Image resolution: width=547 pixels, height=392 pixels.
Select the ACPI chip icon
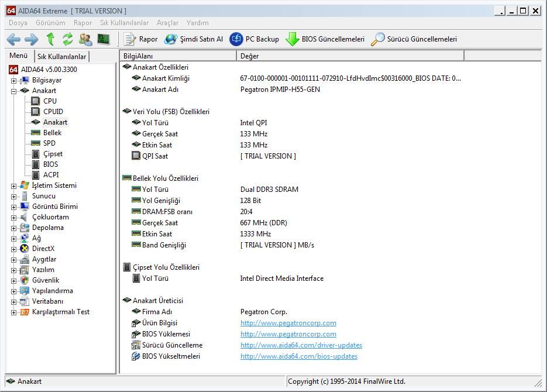(35, 175)
